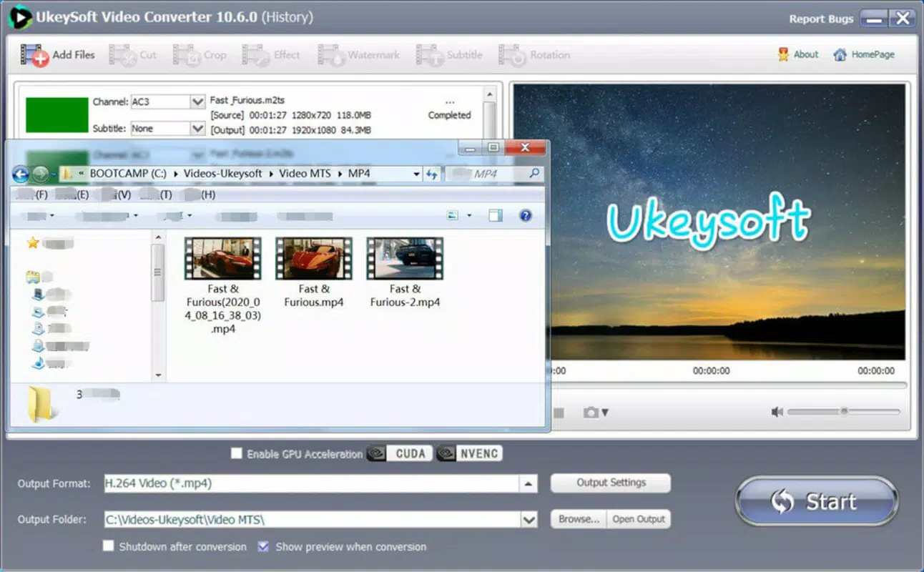This screenshot has height=572, width=924.
Task: Click Videos-Ukeysoft in the address path
Action: [223, 174]
